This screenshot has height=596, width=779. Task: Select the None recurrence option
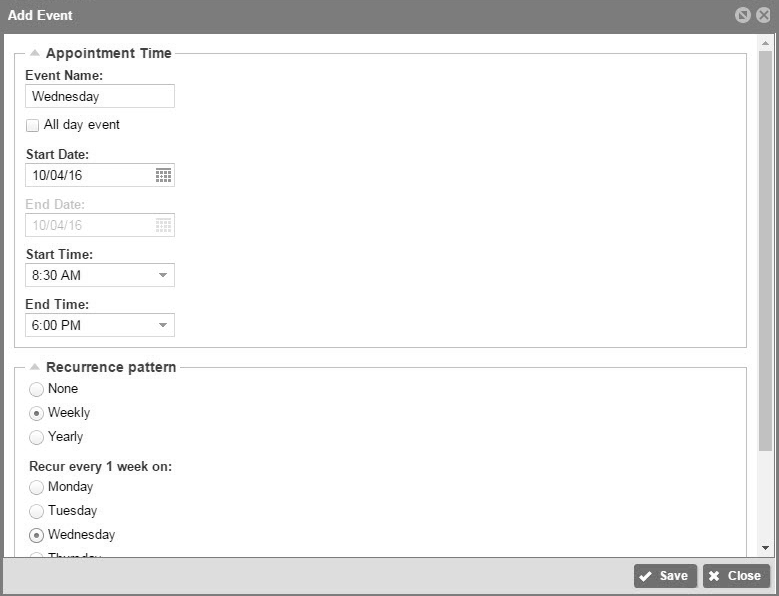pyautogui.click(x=36, y=389)
